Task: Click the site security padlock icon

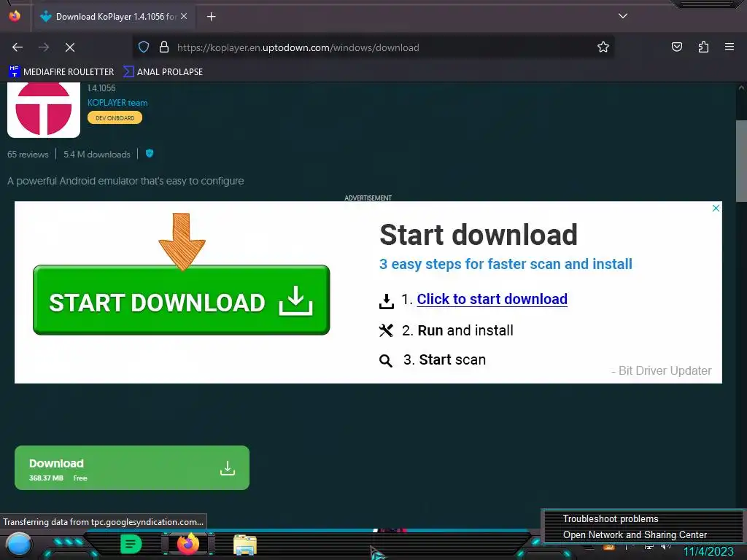Action: click(164, 47)
